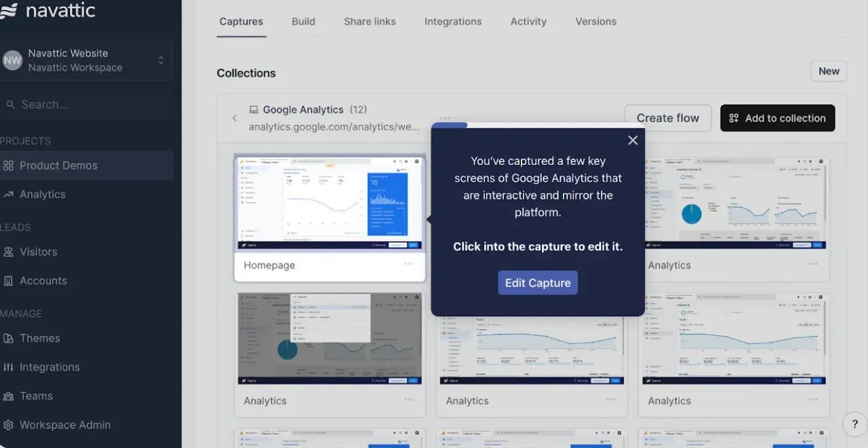Screen dimensions: 868x448
Task: Open options menu for top-right Analytics capture
Action: 813,264
